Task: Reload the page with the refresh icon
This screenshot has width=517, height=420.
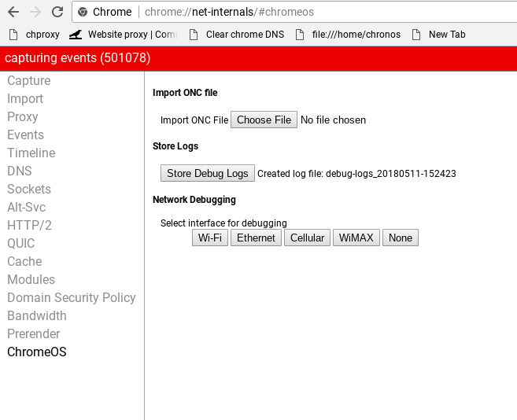Action: (x=57, y=12)
